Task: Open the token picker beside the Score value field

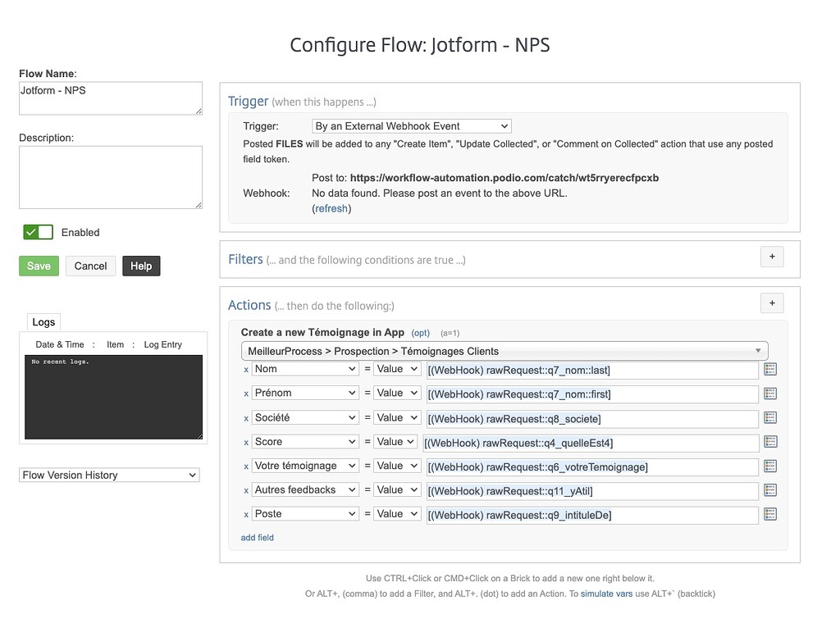Action: 769,441
